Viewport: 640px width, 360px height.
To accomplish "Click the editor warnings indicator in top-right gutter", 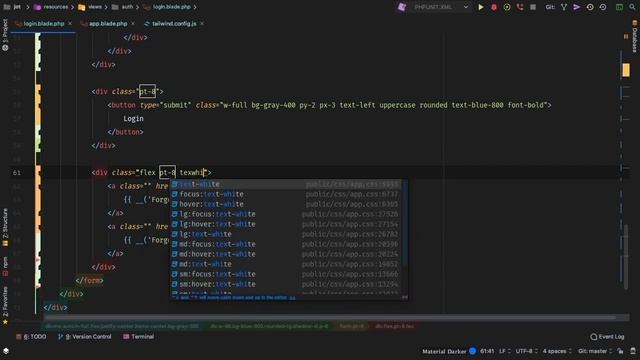I will (626, 37).
